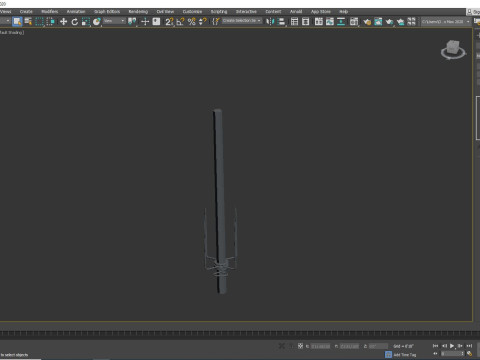Toggle Select and Manipulate crosshair icon

click(x=145, y=22)
